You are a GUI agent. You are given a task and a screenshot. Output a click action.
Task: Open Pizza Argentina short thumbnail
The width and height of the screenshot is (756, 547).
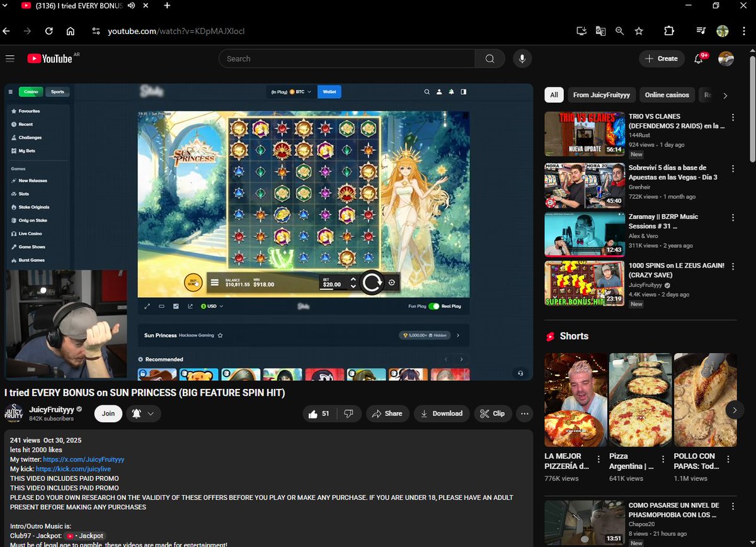point(640,400)
